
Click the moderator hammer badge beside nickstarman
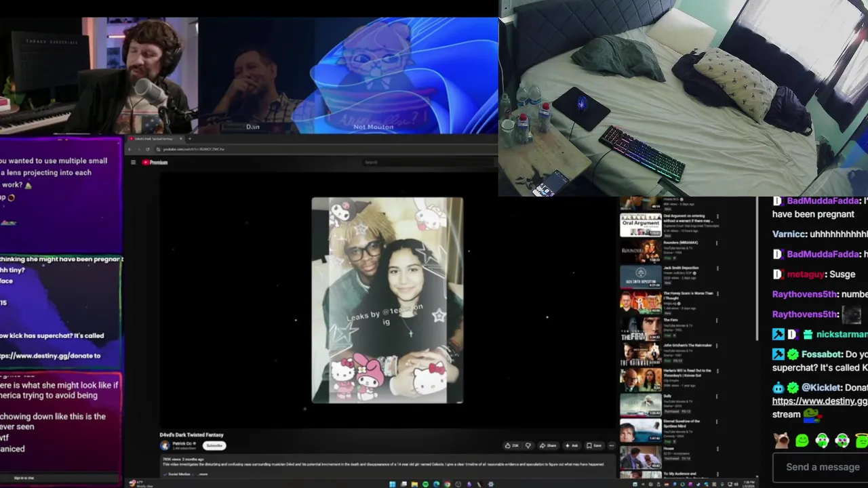pos(778,334)
